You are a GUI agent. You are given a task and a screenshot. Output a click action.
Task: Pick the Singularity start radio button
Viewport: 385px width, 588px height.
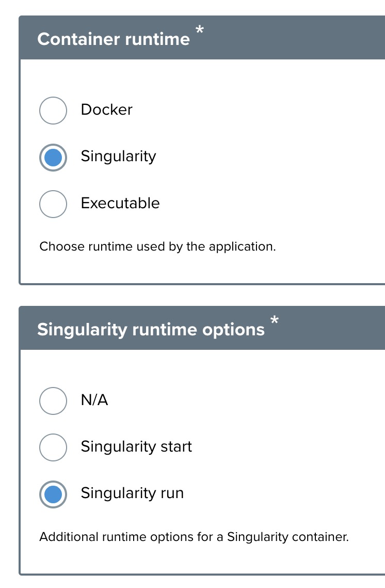click(x=53, y=447)
